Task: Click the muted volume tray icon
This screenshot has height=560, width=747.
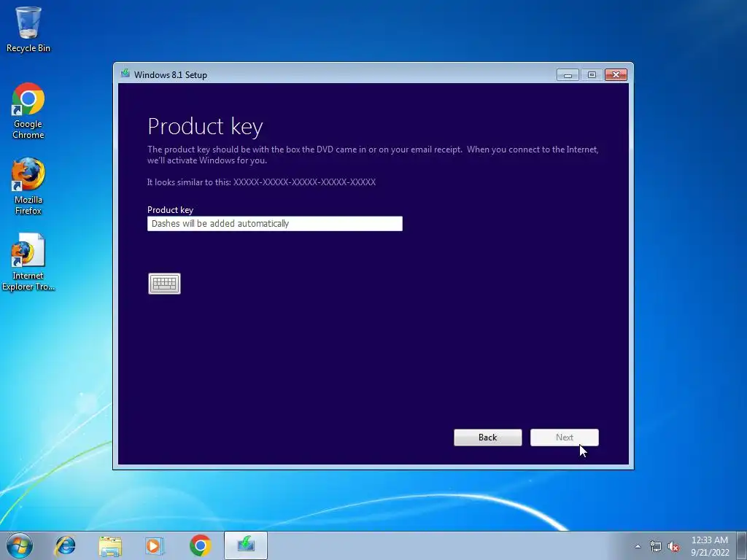Action: coord(673,547)
